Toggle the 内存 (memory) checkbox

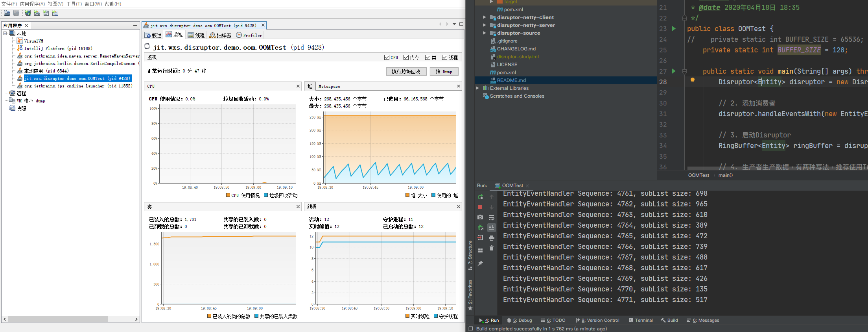(406, 57)
